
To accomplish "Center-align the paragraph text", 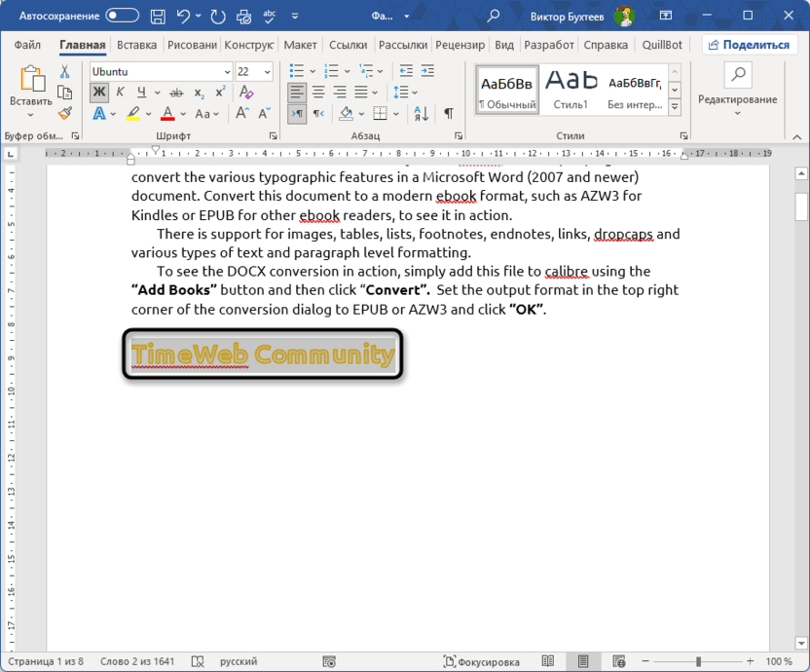I will [x=317, y=93].
